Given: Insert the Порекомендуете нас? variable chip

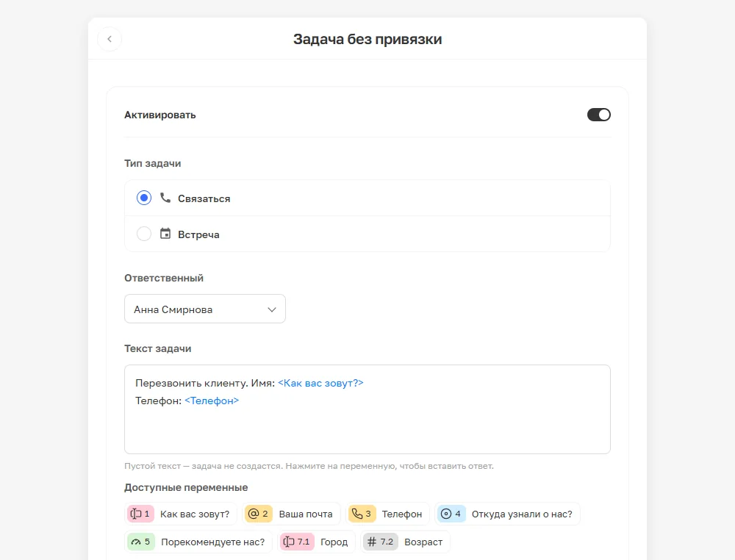Looking at the screenshot, I should pyautogui.click(x=198, y=542).
